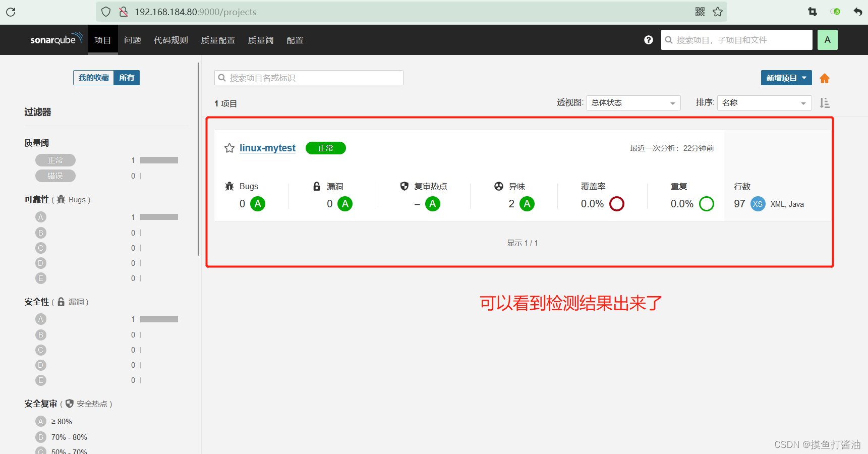Click the vulnerabilities (漏洞) rating A badge
868x454 pixels.
click(x=345, y=204)
